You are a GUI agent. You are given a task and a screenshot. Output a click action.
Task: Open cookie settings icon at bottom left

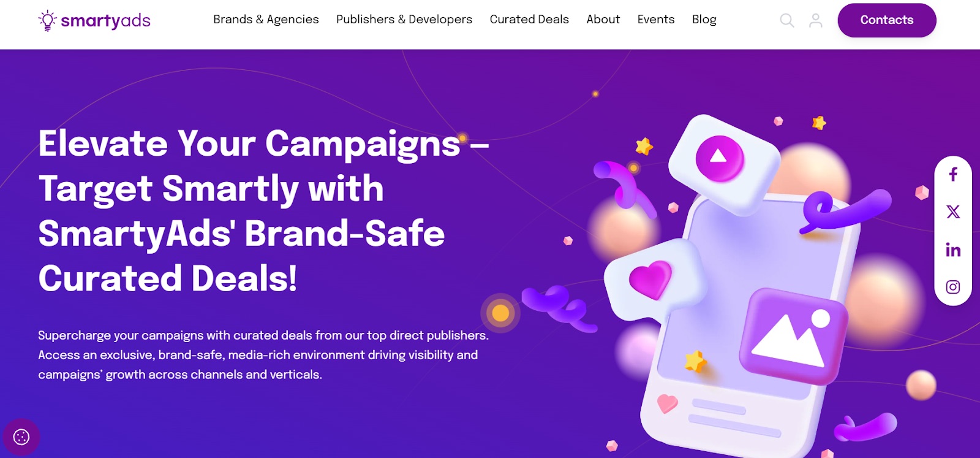[x=21, y=437]
